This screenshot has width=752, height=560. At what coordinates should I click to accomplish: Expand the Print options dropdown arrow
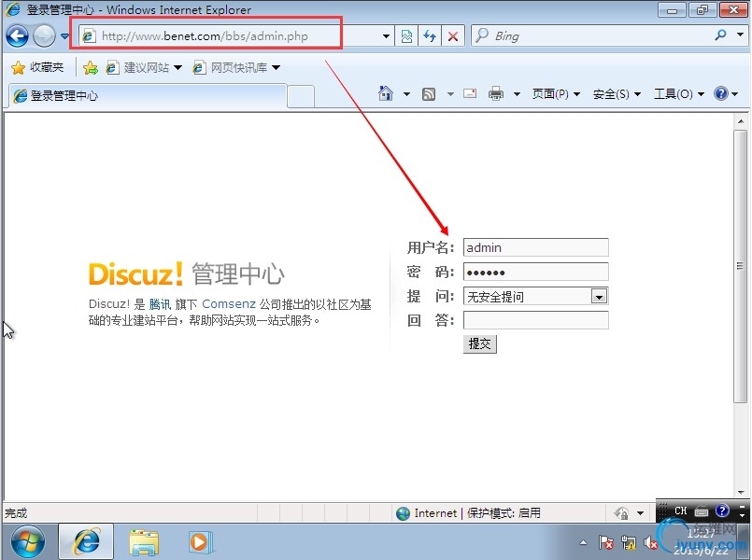517,94
